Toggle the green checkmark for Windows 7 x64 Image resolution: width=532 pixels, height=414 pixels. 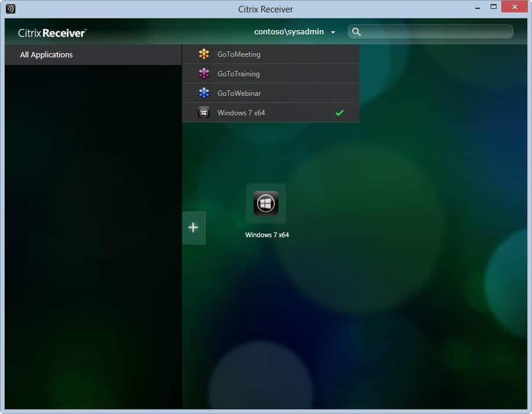coord(340,112)
